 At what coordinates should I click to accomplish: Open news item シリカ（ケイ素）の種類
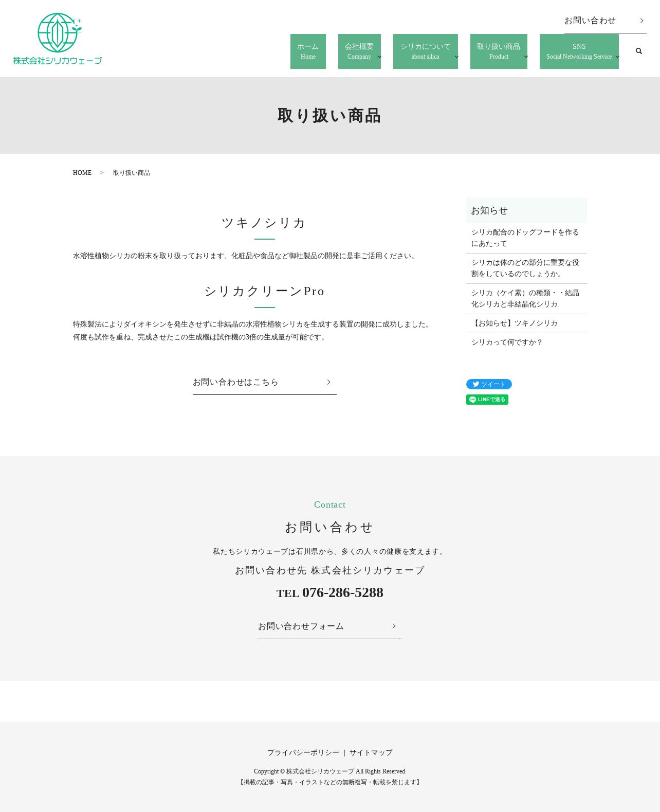526,299
